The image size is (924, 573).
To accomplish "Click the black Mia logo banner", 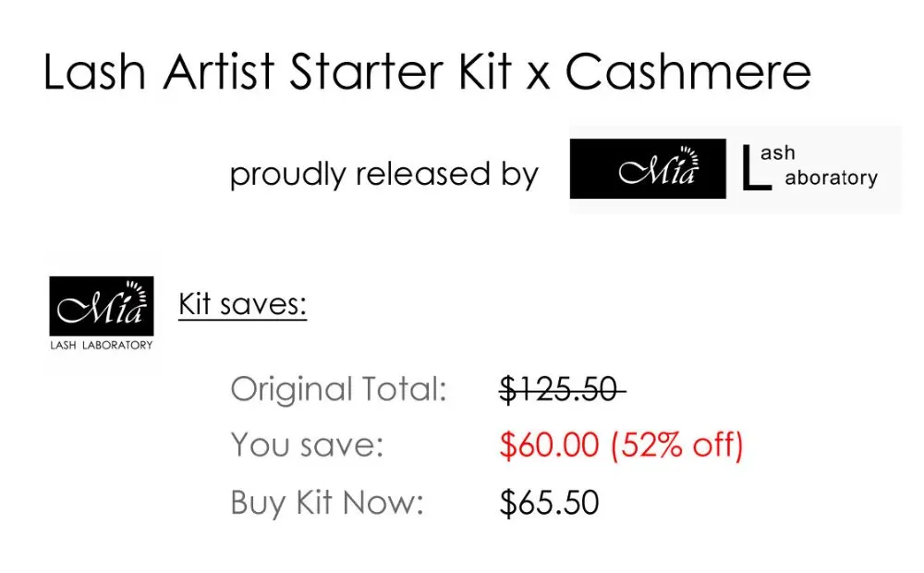I will pyautogui.click(x=648, y=168).
